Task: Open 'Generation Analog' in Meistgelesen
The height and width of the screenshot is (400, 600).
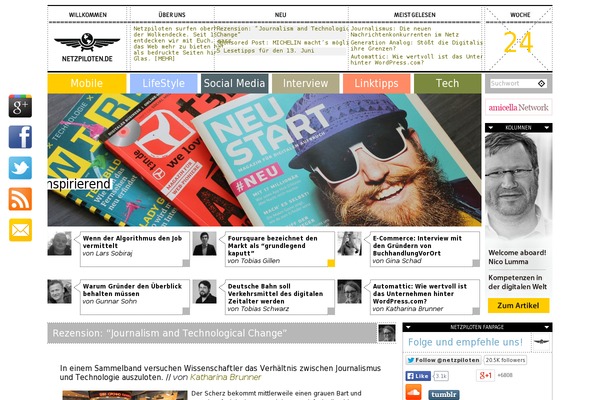Action: point(416,46)
